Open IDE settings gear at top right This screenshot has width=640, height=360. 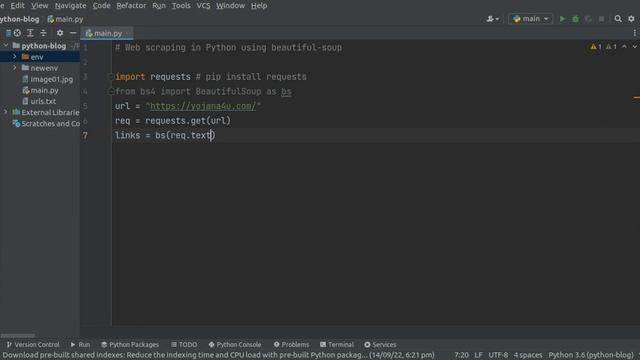[631, 19]
